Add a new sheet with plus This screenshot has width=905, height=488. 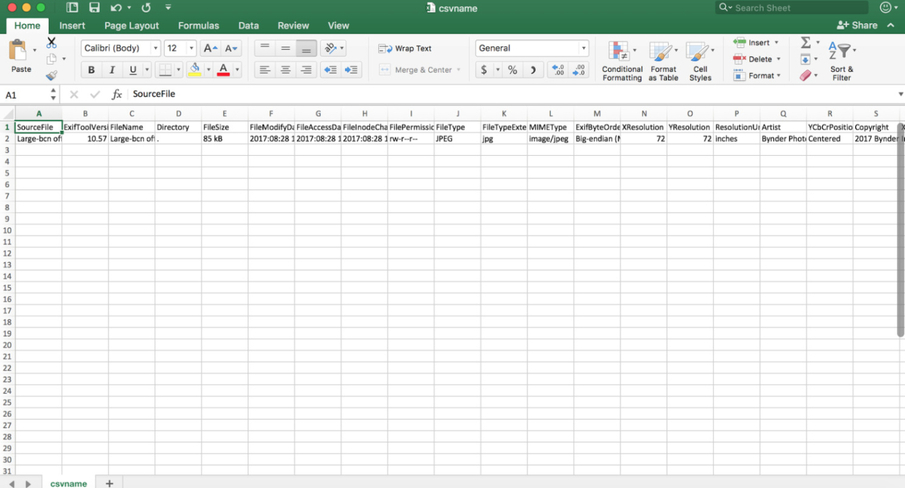click(x=110, y=483)
